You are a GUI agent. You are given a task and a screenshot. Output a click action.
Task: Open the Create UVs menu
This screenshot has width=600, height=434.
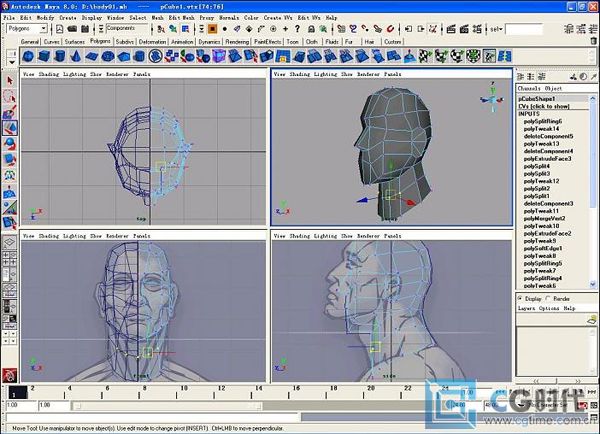278,18
